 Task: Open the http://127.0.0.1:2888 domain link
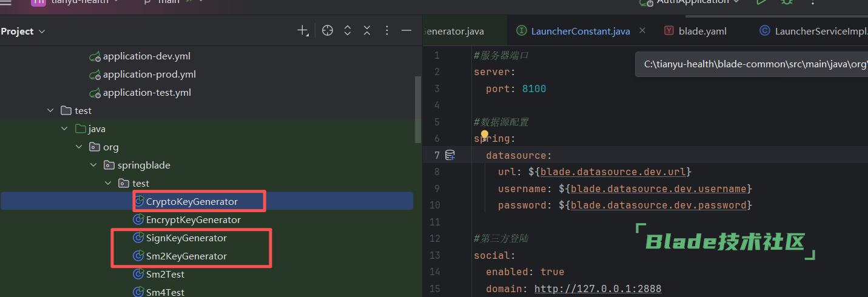597,289
